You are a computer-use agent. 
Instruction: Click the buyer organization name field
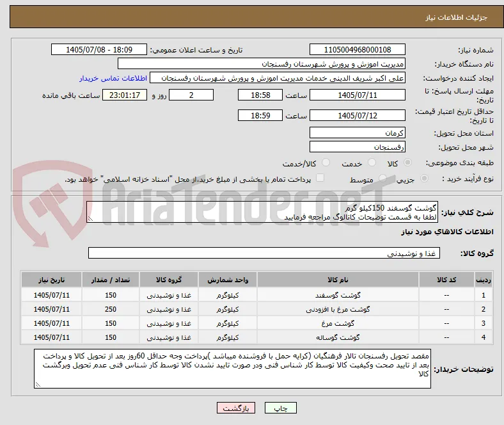(262, 64)
